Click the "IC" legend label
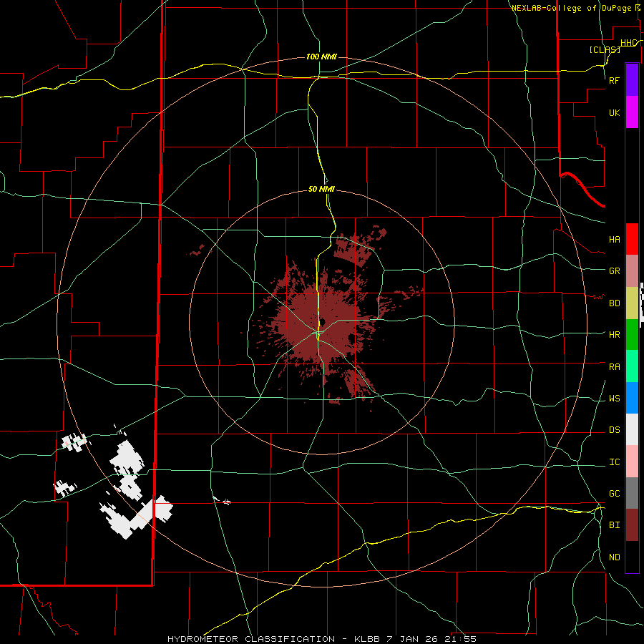 click(614, 462)
